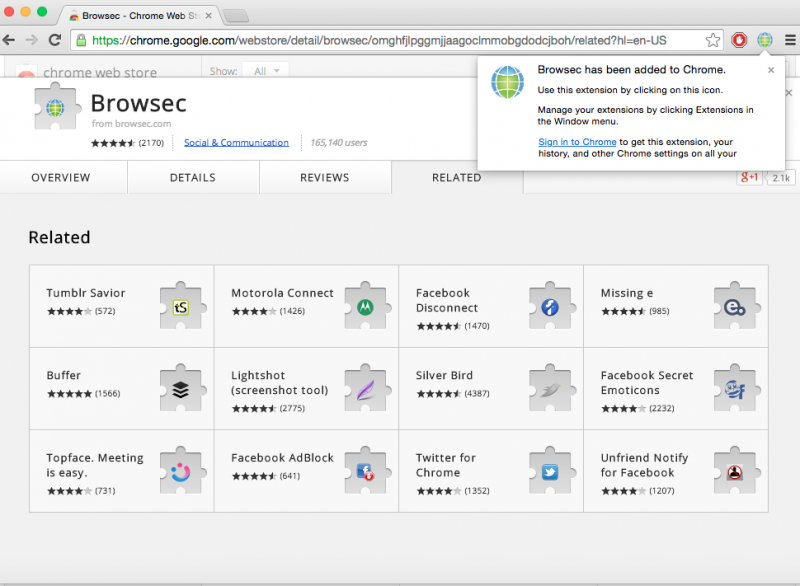Click the macOS green zoom window button
The height and width of the screenshot is (586, 800).
(x=42, y=11)
